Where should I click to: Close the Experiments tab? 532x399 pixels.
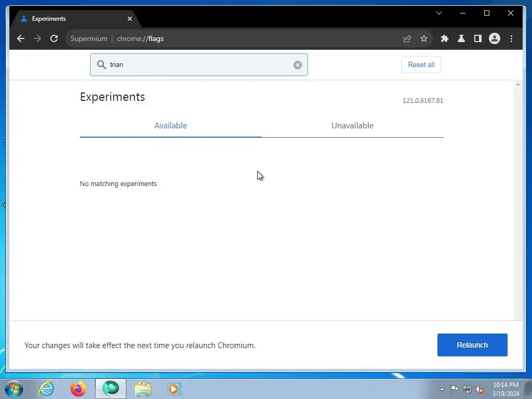pos(129,19)
